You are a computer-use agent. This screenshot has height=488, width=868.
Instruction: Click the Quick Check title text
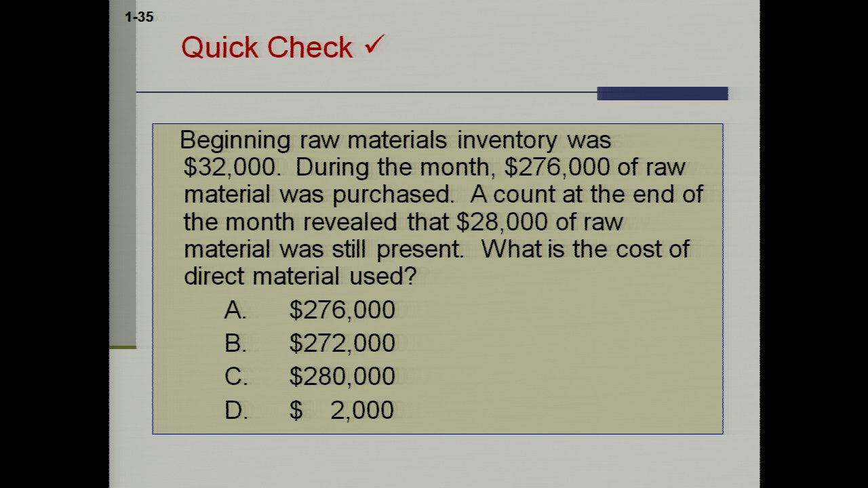pos(267,47)
